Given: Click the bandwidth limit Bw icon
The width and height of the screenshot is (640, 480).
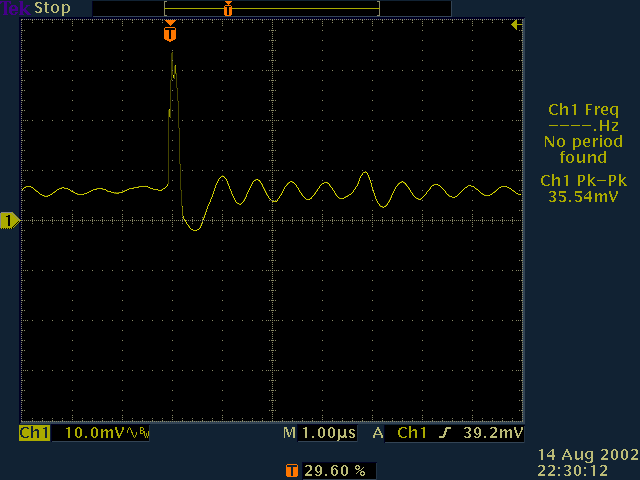Looking at the screenshot, I should point(139,434).
